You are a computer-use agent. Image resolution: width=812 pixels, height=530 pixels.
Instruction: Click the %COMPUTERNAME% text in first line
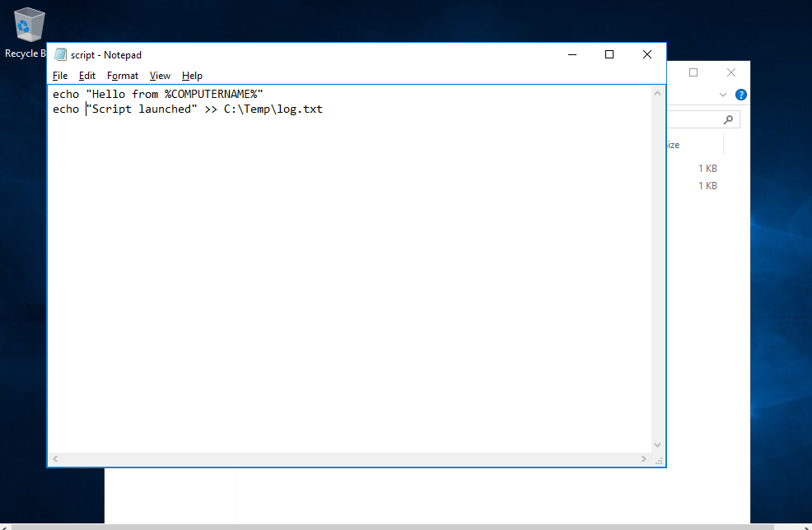(211, 94)
